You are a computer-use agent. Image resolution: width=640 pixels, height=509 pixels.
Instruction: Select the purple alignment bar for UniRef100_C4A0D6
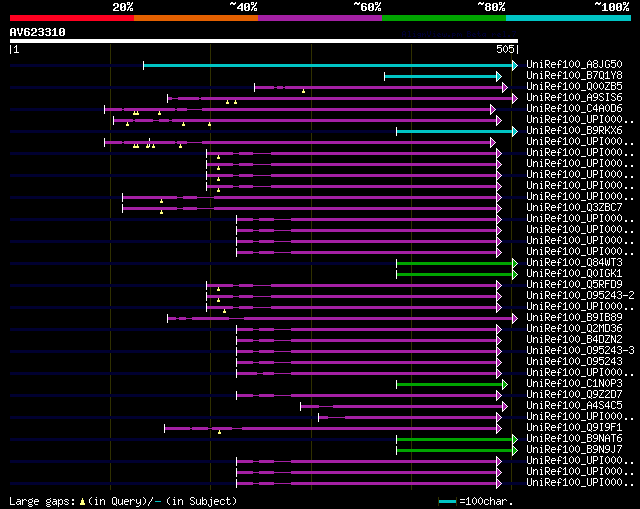click(x=300, y=109)
